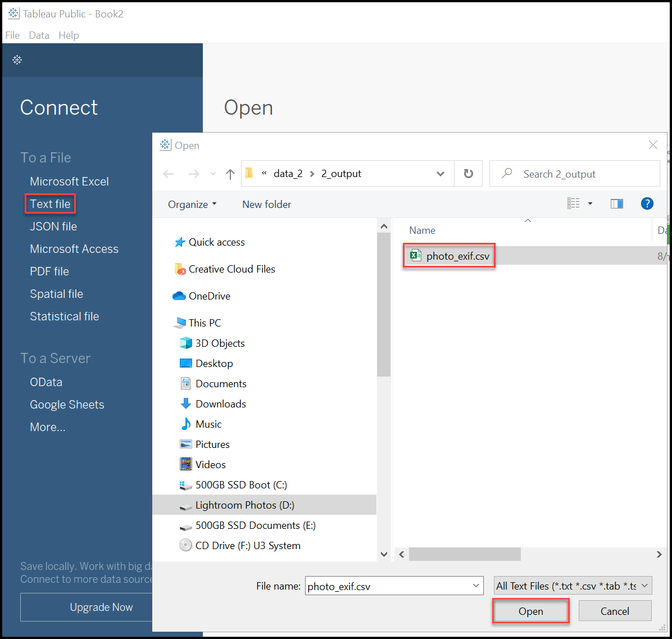Click the Desktop icon in navigation tree
This screenshot has width=672, height=639.
coord(185,363)
